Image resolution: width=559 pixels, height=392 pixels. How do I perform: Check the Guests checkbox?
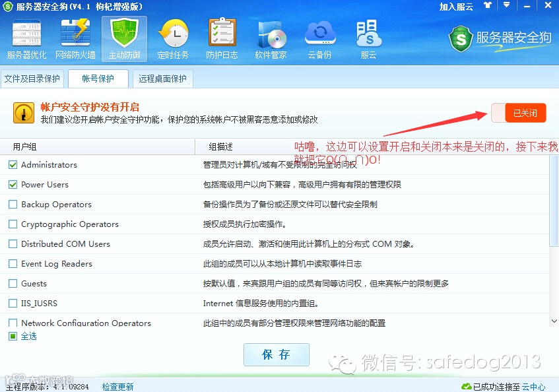[13, 283]
